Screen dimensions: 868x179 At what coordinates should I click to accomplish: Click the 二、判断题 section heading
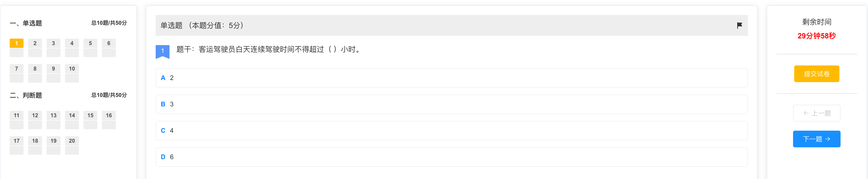(x=26, y=96)
